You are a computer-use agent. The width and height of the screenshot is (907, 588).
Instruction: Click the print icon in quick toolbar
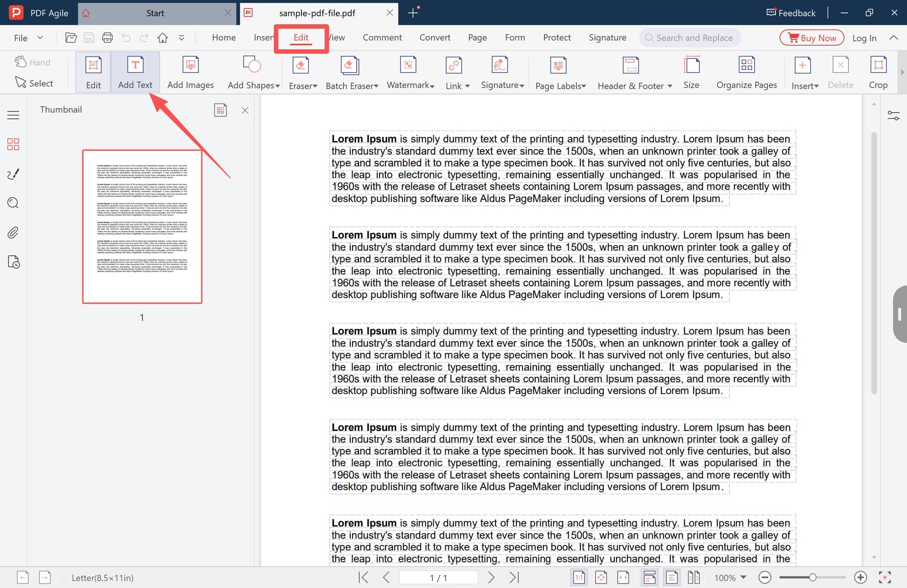107,38
